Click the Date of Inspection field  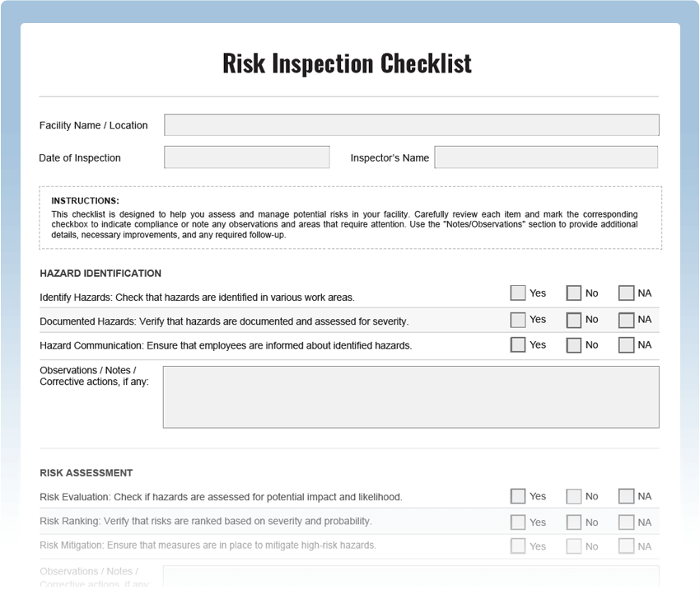247,157
